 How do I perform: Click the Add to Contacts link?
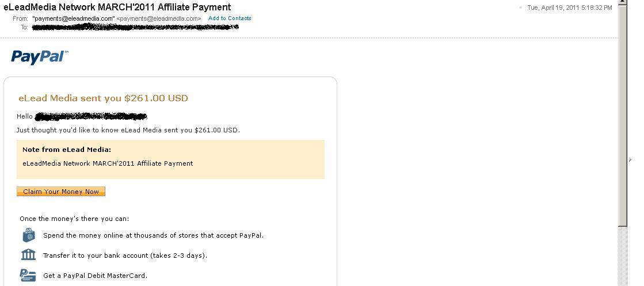230,18
